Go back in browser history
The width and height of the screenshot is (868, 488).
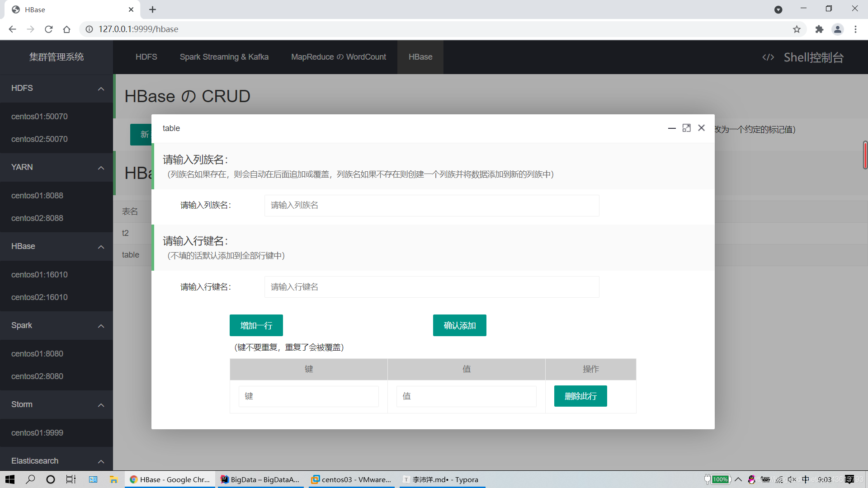coord(13,29)
